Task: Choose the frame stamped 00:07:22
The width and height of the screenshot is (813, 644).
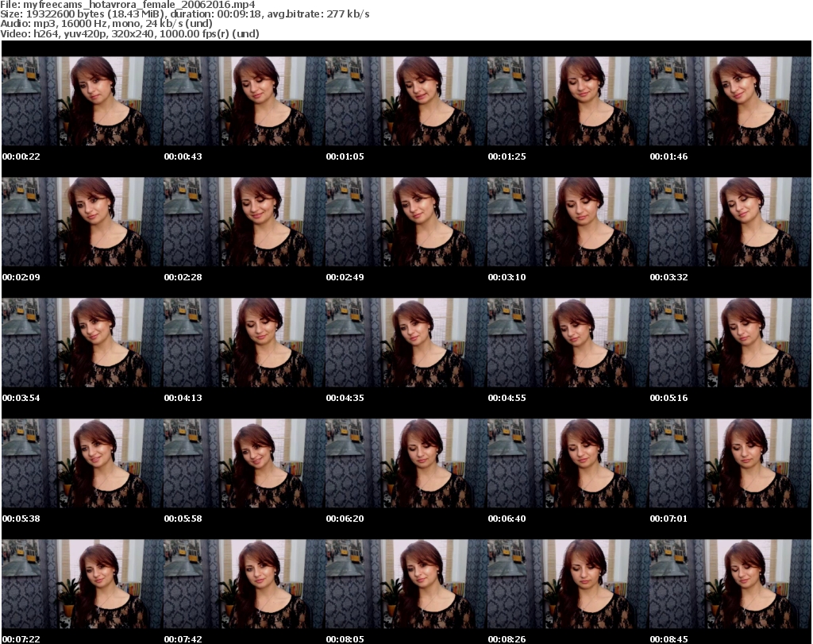Action: coord(83,584)
